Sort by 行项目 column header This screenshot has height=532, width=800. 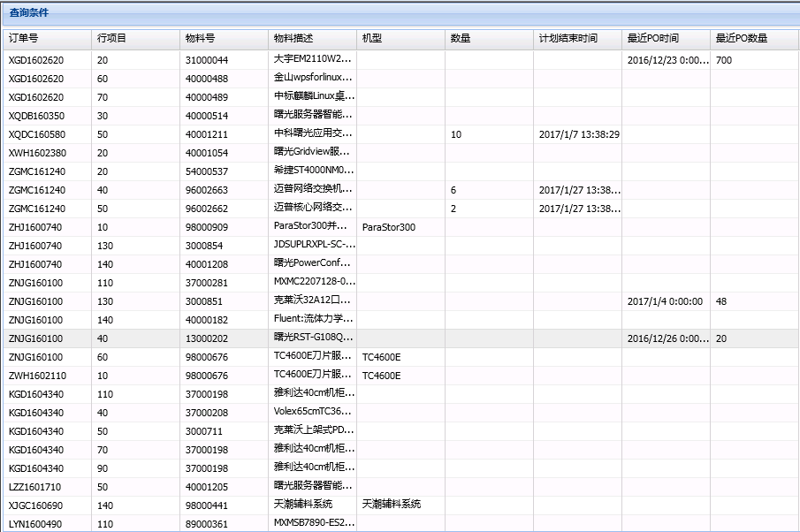(136, 39)
